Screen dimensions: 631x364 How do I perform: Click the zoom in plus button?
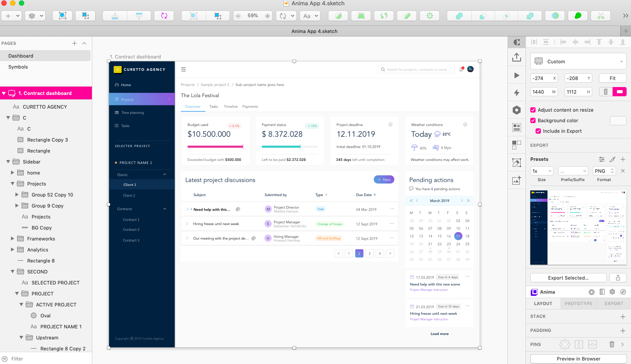tap(267, 15)
